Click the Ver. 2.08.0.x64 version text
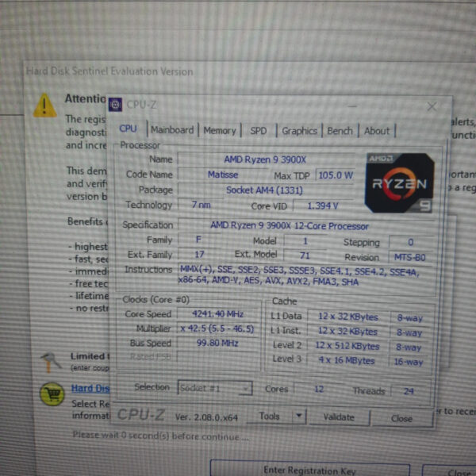This screenshot has width=476, height=476. [x=206, y=417]
